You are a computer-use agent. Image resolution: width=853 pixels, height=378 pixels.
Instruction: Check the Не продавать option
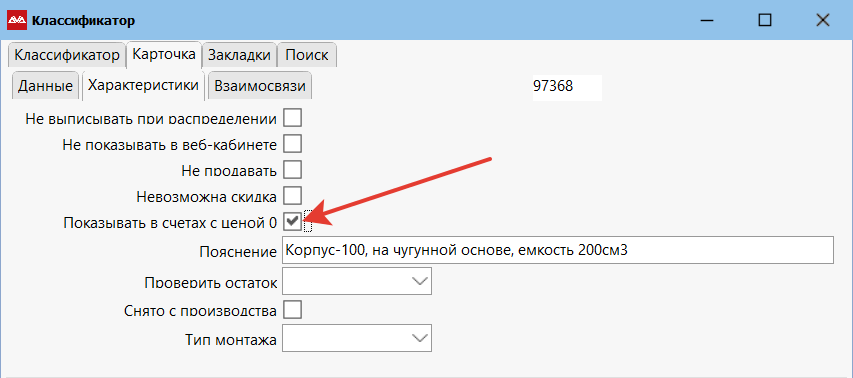(x=292, y=169)
